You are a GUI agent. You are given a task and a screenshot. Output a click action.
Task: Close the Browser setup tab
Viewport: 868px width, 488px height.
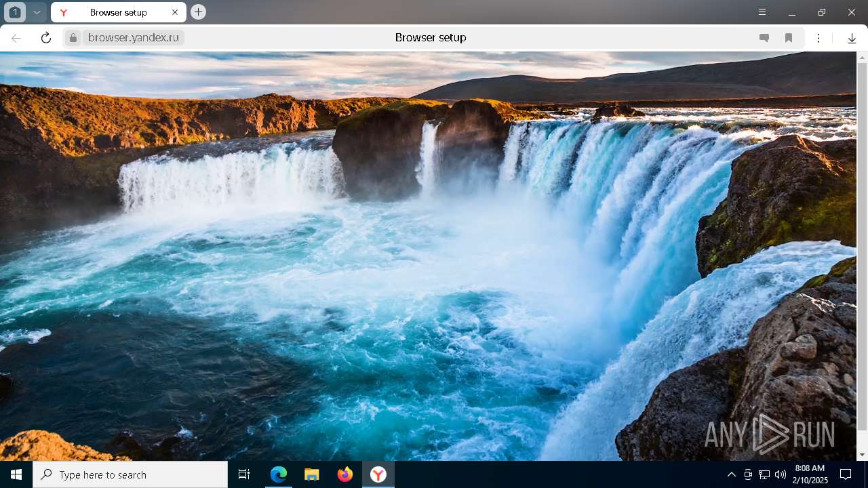pyautogui.click(x=175, y=12)
